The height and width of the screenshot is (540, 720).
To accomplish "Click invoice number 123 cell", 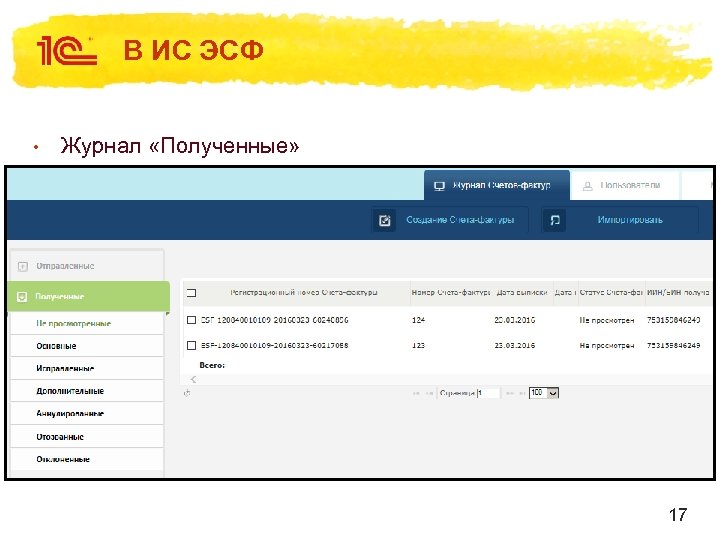I will [418, 345].
